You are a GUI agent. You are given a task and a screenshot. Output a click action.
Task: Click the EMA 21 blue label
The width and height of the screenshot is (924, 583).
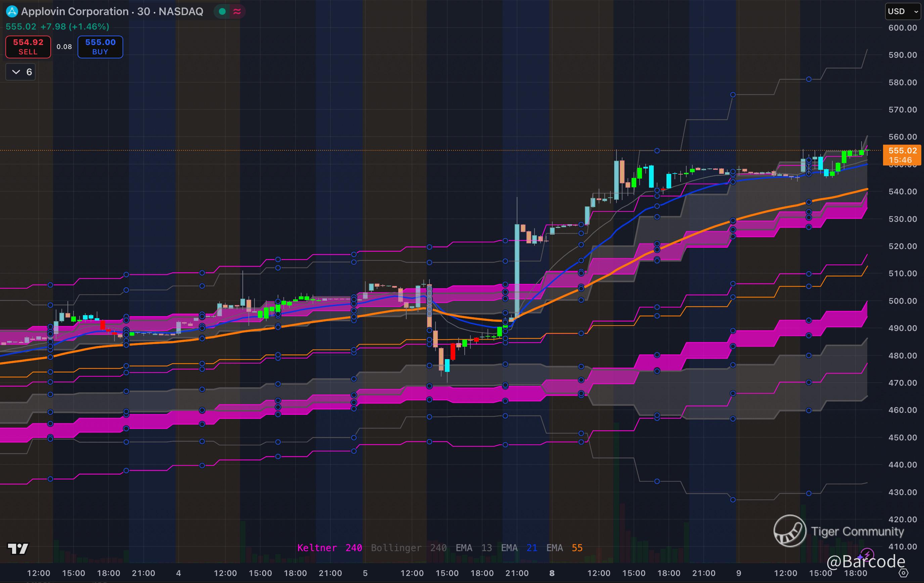pyautogui.click(x=519, y=548)
